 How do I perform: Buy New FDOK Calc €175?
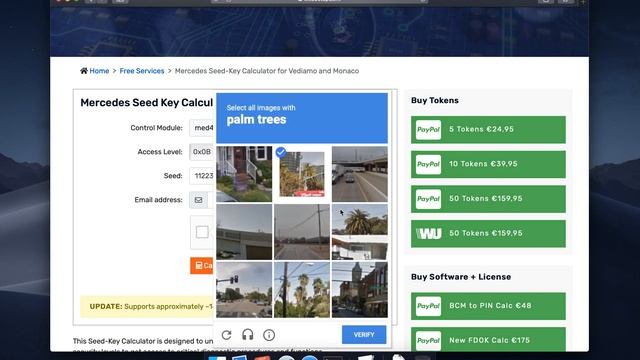tap(488, 340)
